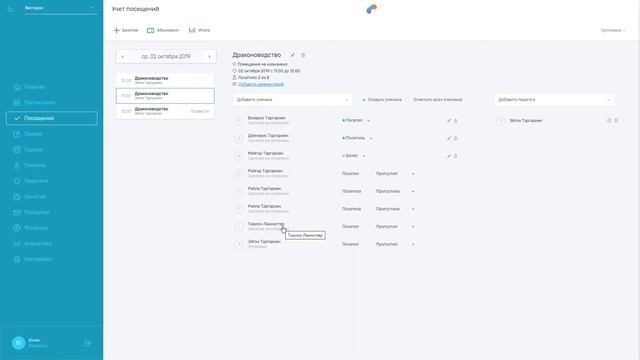Mark Тирион Ланнистер as Посетил
The image size is (640, 360).
tap(350, 227)
